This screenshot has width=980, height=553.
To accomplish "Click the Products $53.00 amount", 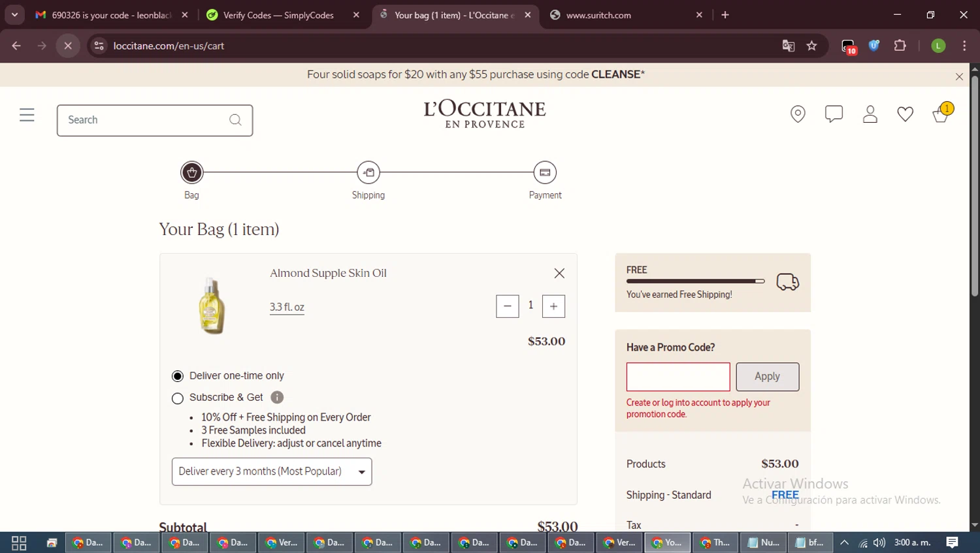I will (x=780, y=464).
